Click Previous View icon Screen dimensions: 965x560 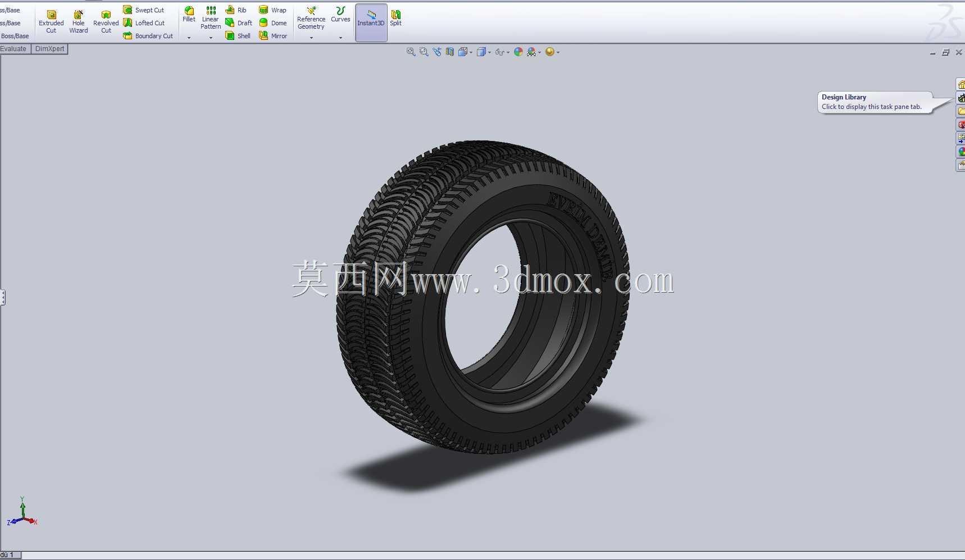click(x=437, y=52)
